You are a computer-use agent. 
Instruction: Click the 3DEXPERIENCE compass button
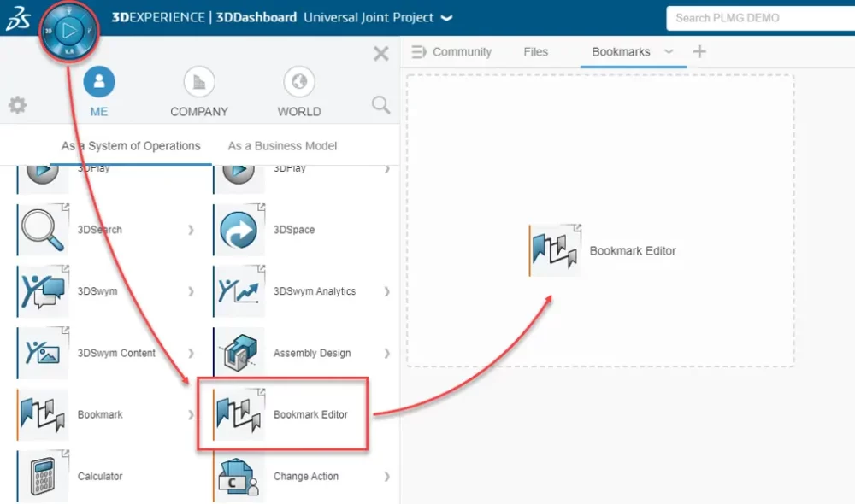[68, 31]
